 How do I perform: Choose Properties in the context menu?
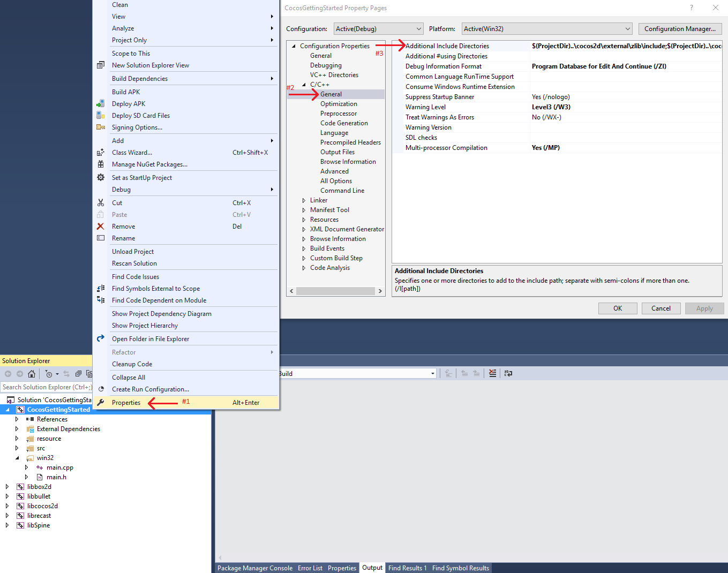[x=186, y=403]
